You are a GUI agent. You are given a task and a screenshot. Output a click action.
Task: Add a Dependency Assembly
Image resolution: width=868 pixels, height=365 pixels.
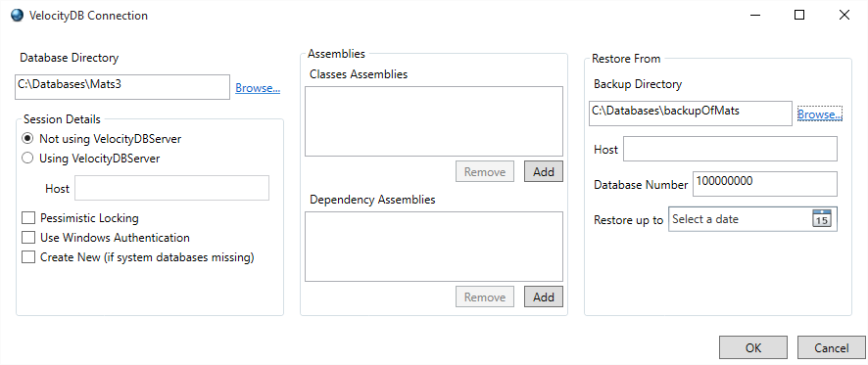(x=543, y=297)
